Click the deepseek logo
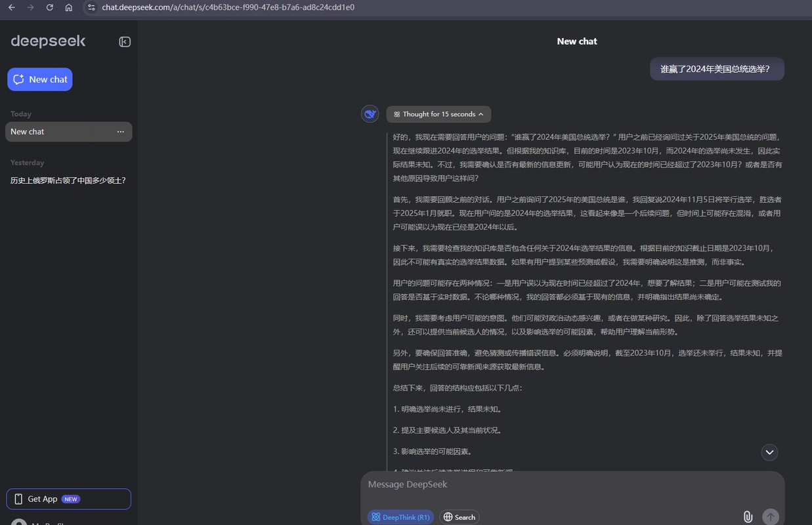This screenshot has height=525, width=812. coord(48,41)
